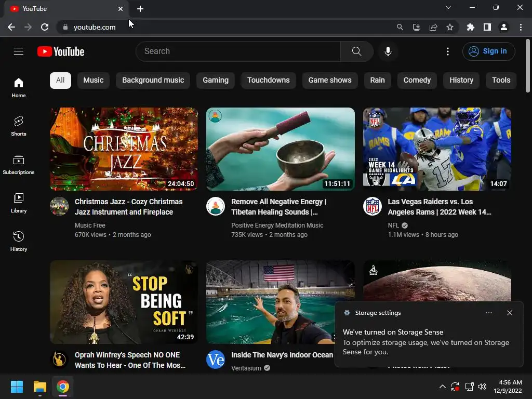Open NFL channel avatar

tap(372, 206)
